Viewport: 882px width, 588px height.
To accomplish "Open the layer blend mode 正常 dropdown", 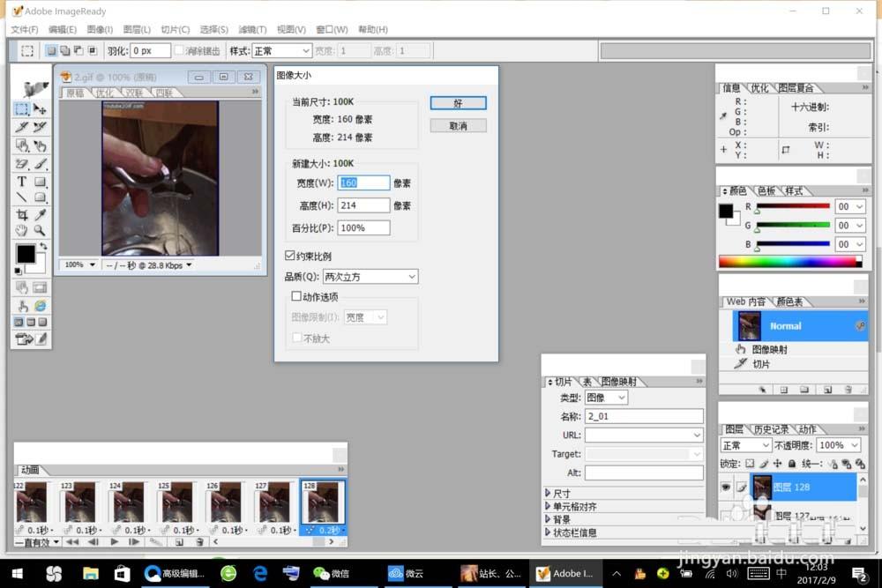I will tap(745, 445).
